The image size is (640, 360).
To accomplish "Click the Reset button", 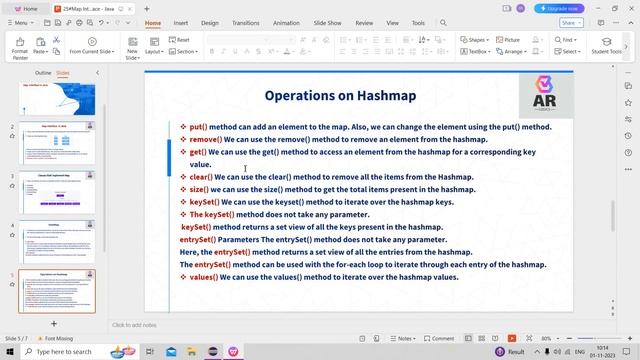I will coord(179,40).
